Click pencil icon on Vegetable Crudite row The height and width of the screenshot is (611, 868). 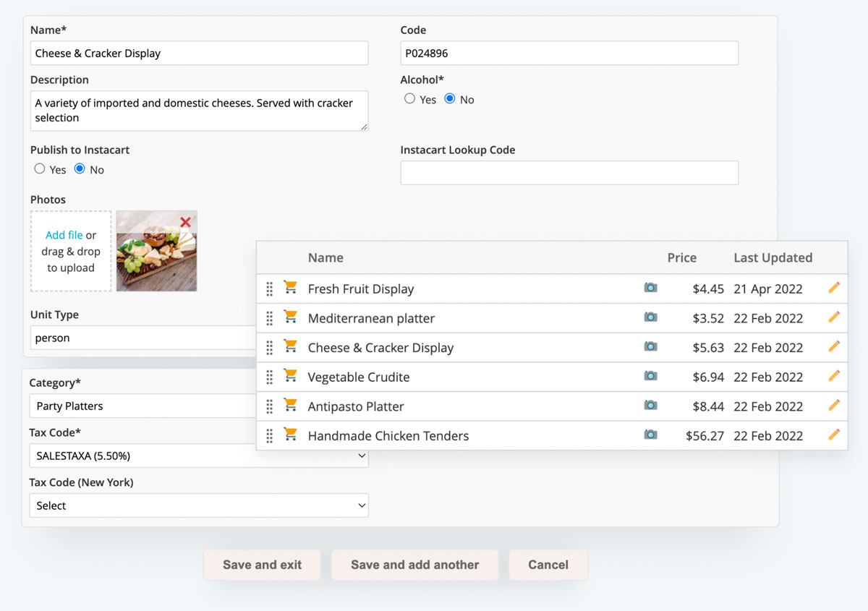coord(834,376)
